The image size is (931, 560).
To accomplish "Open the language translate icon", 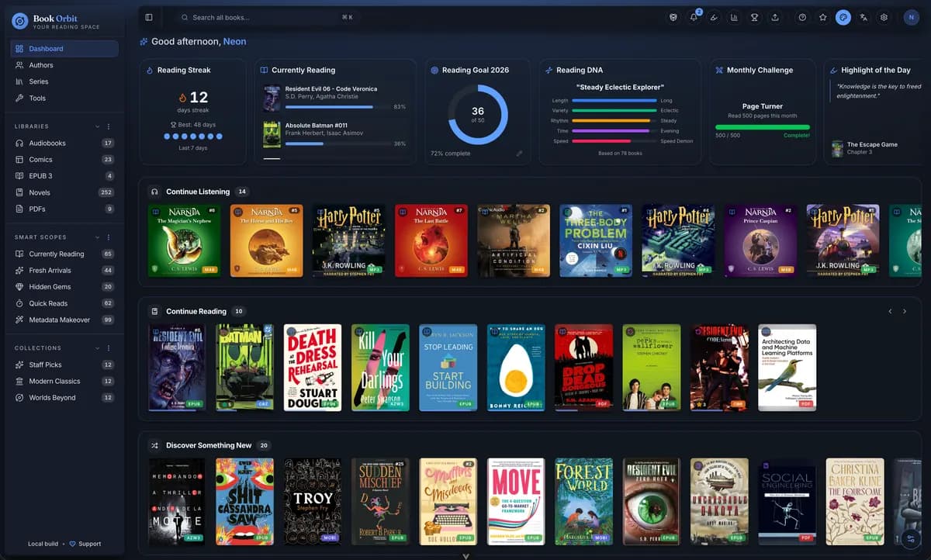I will [864, 17].
